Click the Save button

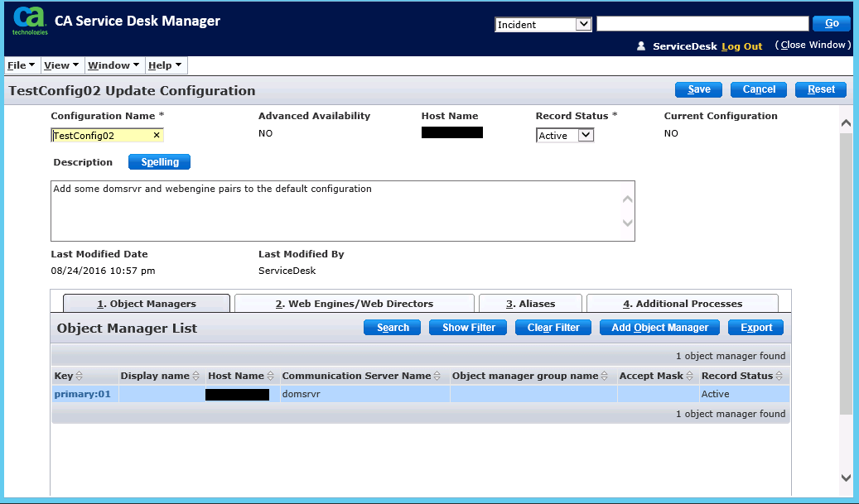pyautogui.click(x=698, y=89)
